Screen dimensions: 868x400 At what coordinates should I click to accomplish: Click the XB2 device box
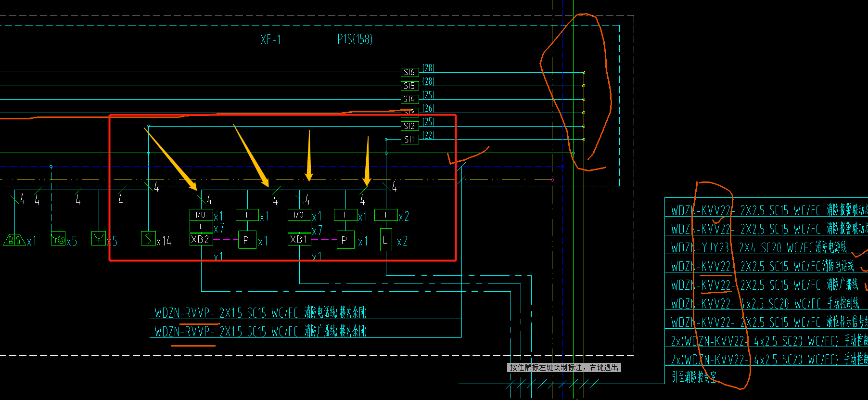[201, 239]
